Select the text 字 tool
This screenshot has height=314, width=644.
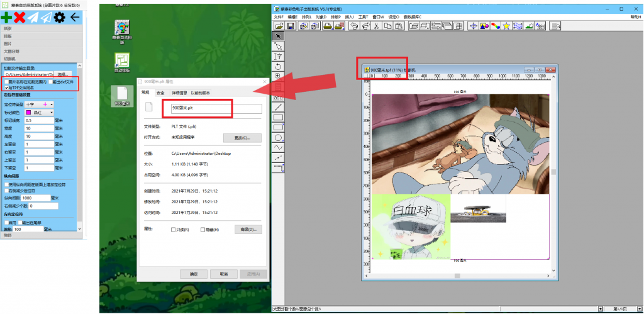pyautogui.click(x=279, y=56)
